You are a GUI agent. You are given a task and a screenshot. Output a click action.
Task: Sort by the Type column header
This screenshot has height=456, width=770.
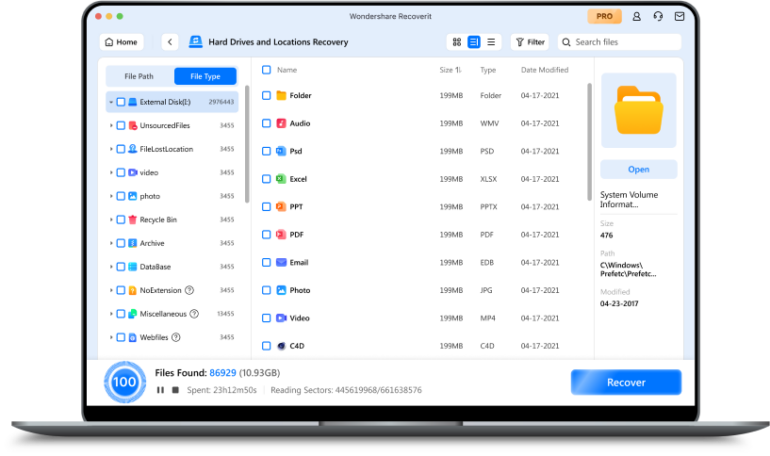(488, 70)
